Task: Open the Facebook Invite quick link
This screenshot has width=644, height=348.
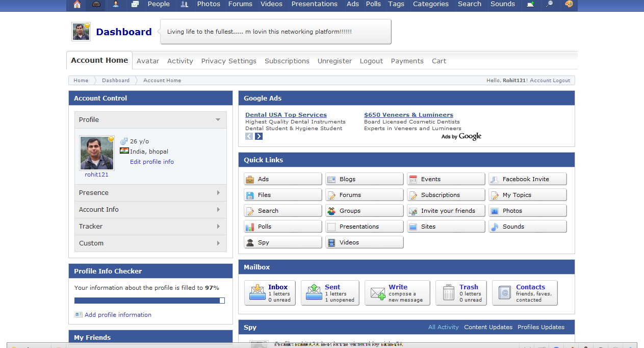Action: coord(527,179)
